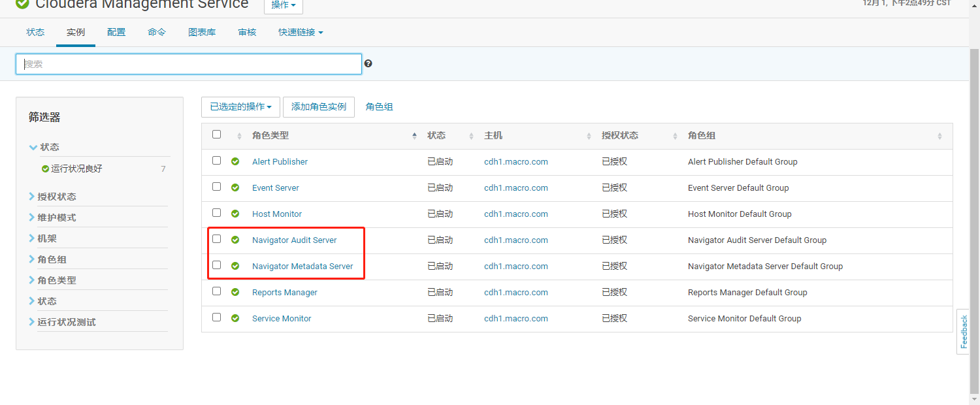
Task: Check the Alert Publisher row checkbox
Action: (x=217, y=161)
